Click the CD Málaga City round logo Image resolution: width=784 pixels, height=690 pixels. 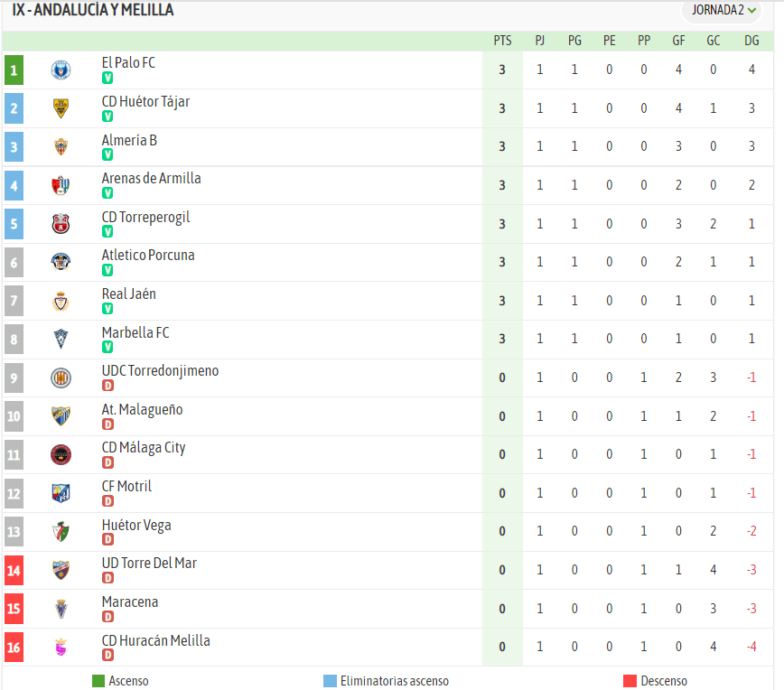(x=61, y=454)
